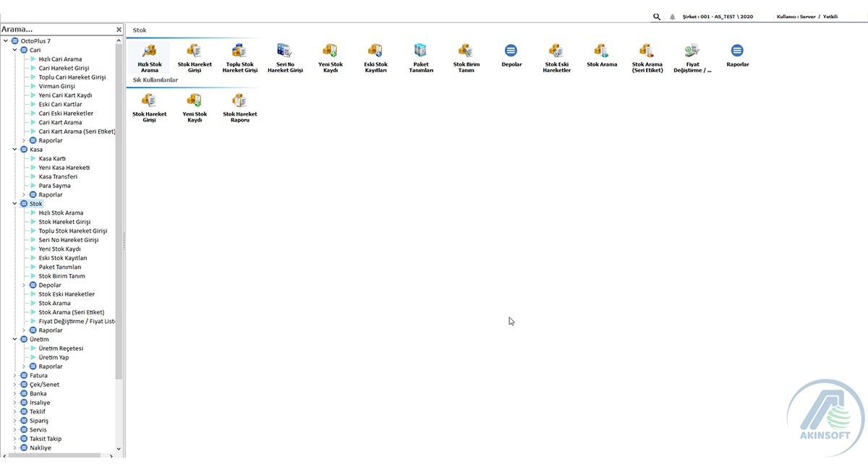Open the Depolar icon in toolbar
The image size is (868, 472).
[x=511, y=51]
